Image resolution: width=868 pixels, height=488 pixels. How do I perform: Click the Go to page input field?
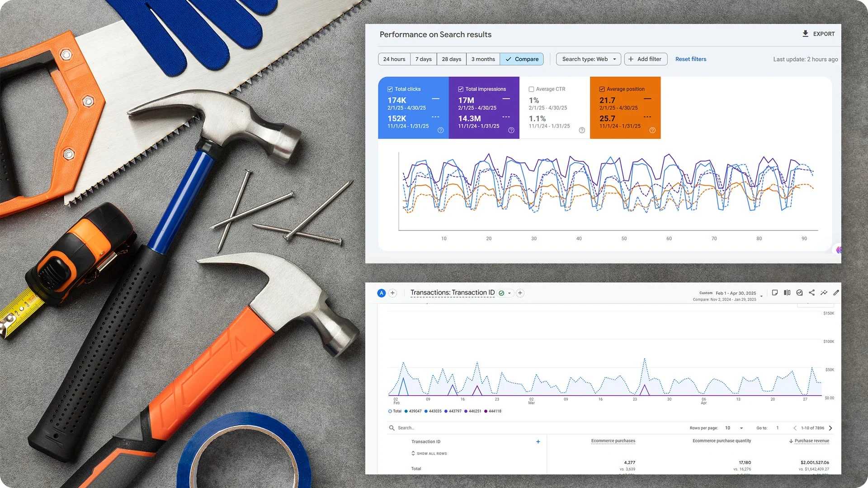coord(777,427)
